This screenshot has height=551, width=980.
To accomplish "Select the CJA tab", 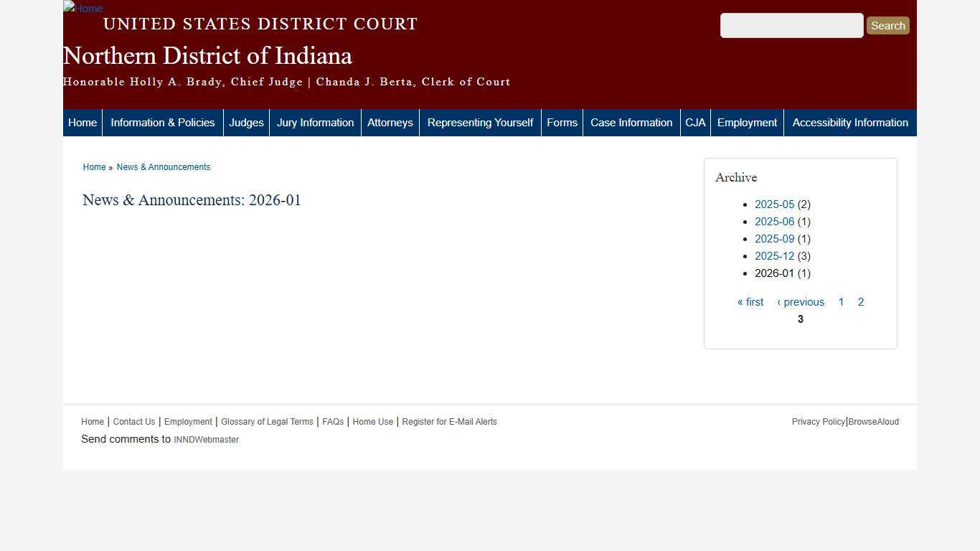I will click(x=694, y=122).
